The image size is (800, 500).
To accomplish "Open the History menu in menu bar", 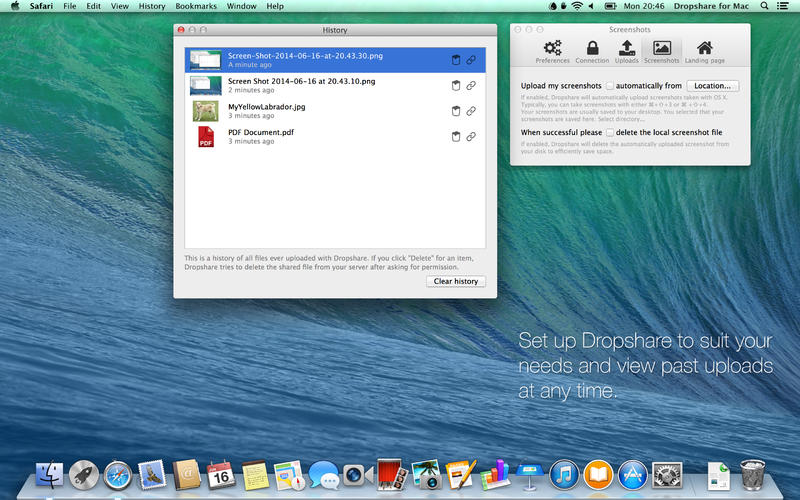I will tap(152, 6).
